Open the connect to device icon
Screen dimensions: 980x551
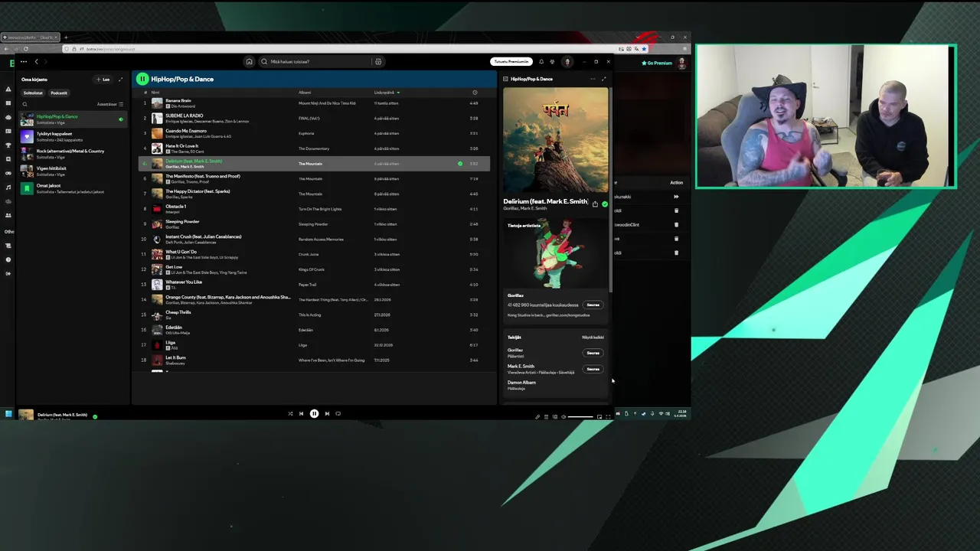coord(555,417)
